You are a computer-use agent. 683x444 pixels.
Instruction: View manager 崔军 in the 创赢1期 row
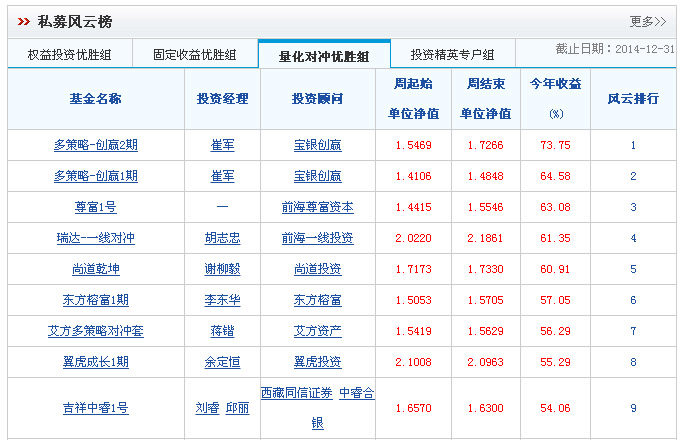(x=223, y=176)
